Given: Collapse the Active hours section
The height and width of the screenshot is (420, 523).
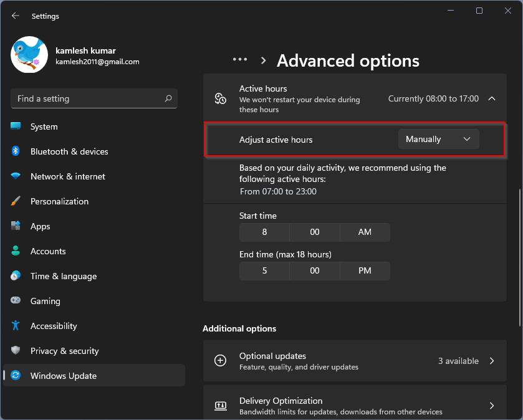Looking at the screenshot, I should 492,98.
